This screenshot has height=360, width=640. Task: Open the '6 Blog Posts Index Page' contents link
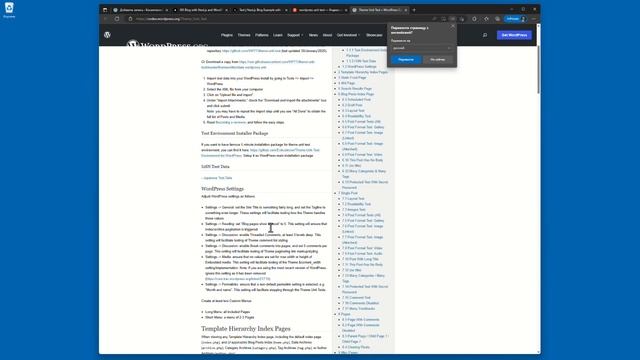[x=356, y=94]
